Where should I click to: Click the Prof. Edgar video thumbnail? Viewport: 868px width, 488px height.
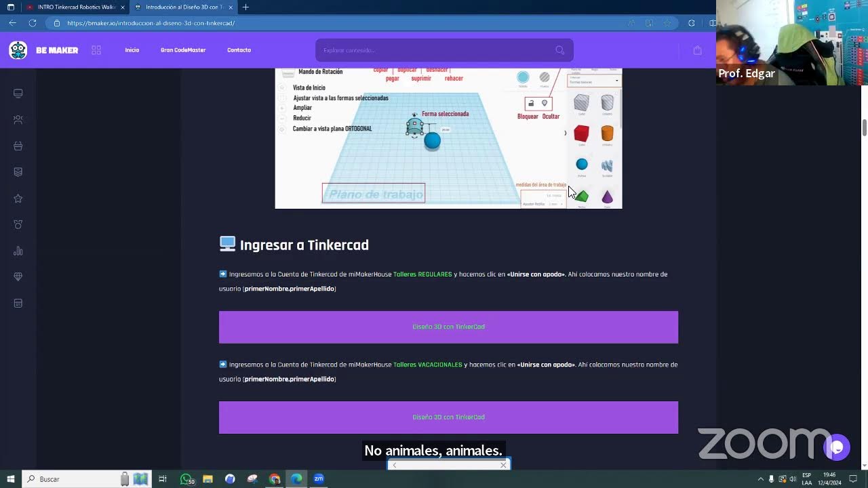(x=792, y=43)
